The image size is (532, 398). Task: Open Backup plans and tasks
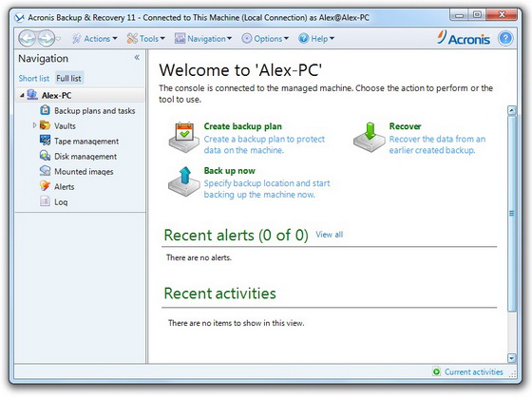click(95, 111)
